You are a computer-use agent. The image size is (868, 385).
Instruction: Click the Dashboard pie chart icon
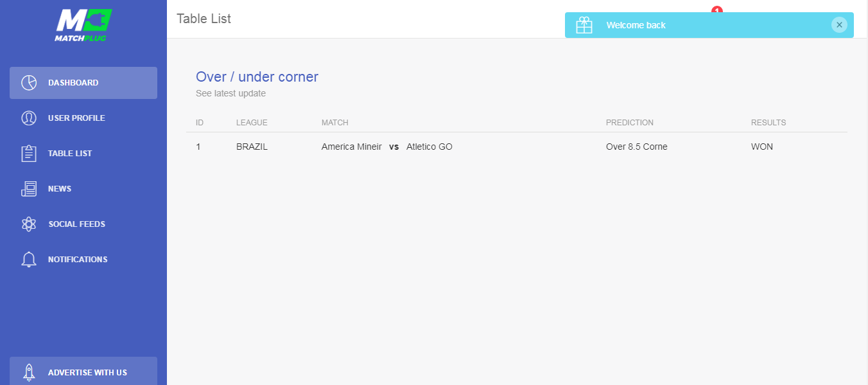point(29,83)
